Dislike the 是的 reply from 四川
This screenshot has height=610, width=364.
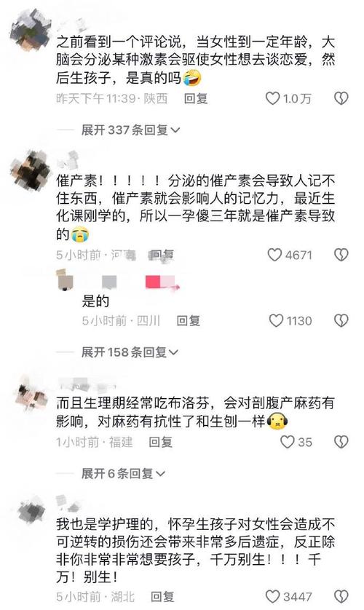[341, 320]
